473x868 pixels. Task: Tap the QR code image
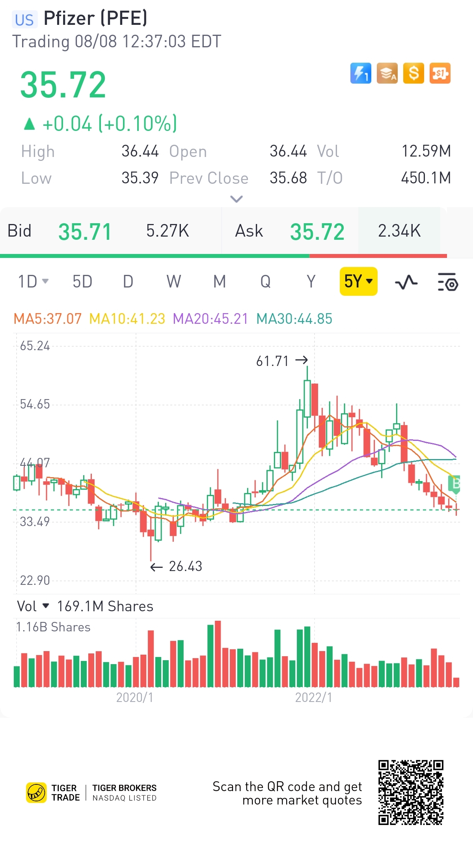[411, 793]
